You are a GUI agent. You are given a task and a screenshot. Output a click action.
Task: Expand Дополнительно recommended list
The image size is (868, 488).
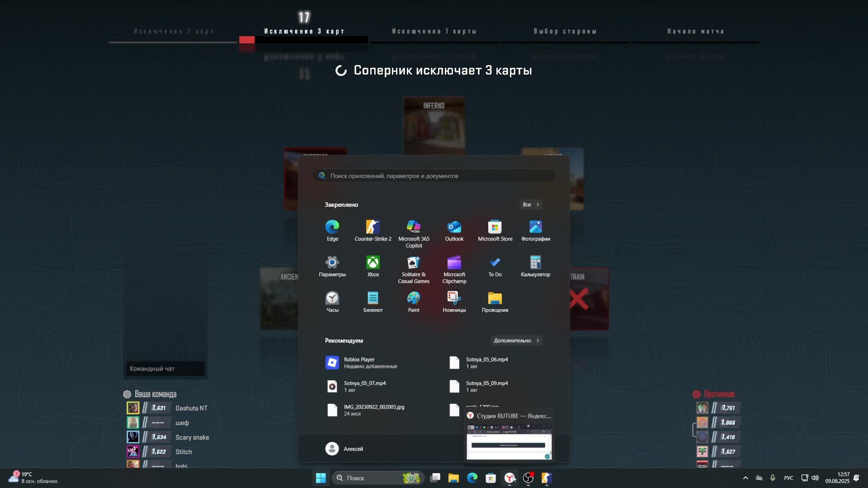tap(516, 341)
